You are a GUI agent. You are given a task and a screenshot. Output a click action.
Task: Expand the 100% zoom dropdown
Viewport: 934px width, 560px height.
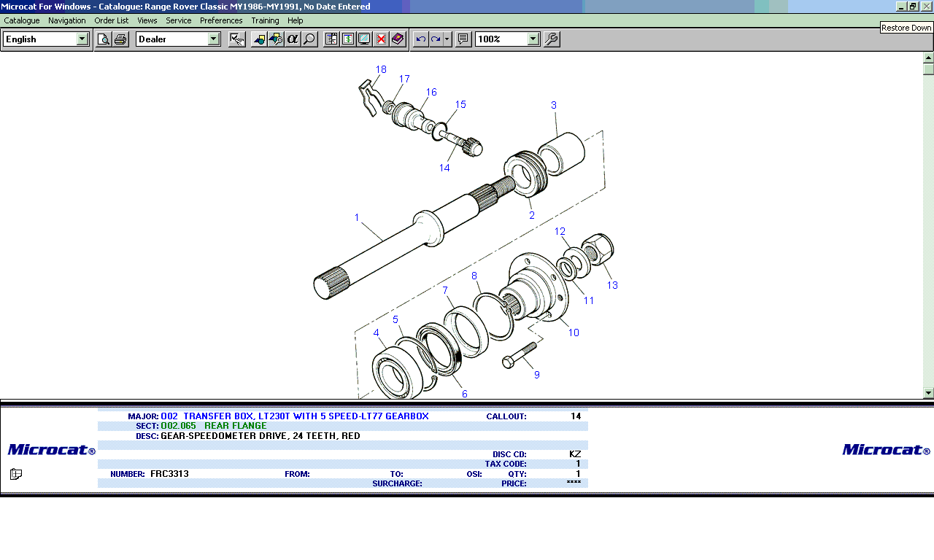tap(533, 39)
